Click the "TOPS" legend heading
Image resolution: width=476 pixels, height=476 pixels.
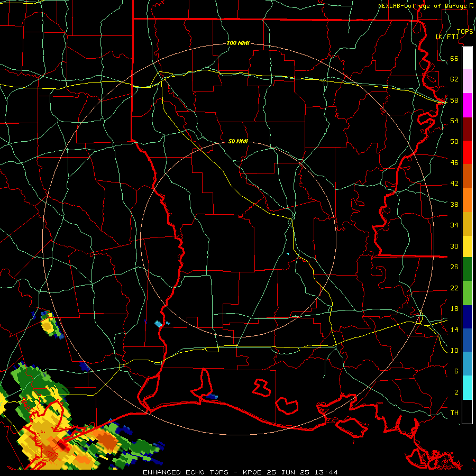(x=465, y=32)
